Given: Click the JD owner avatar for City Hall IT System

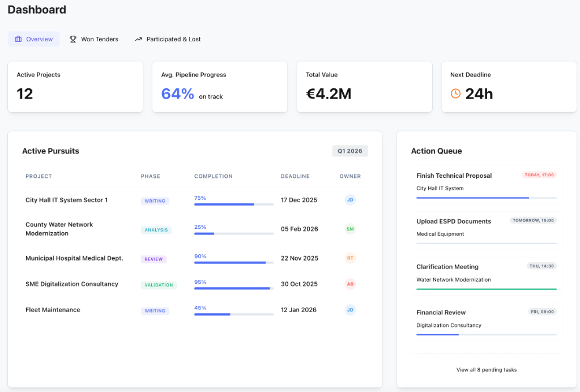Looking at the screenshot, I should click(350, 200).
